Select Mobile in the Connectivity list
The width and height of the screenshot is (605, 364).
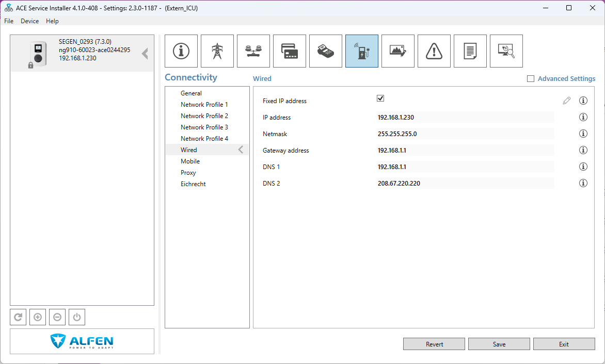pos(190,161)
